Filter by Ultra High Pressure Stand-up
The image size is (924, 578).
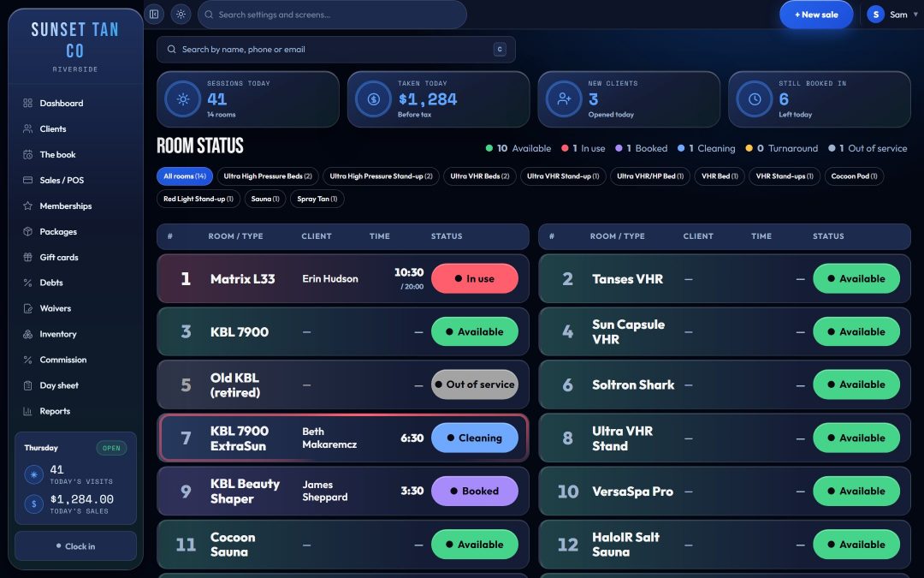click(381, 176)
